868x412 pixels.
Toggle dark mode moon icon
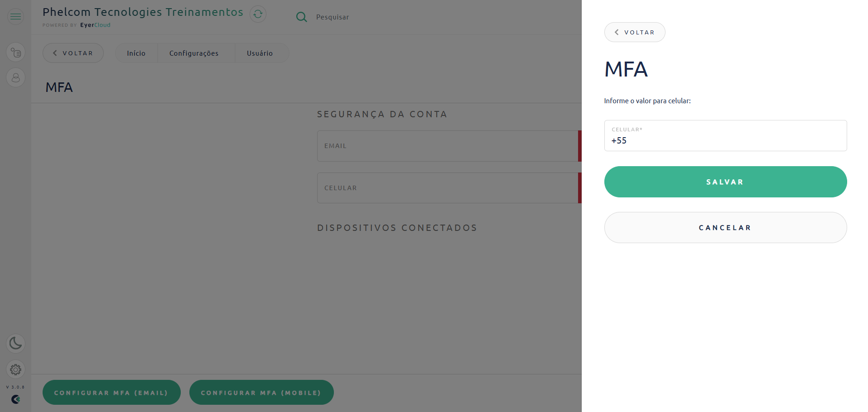click(x=15, y=343)
